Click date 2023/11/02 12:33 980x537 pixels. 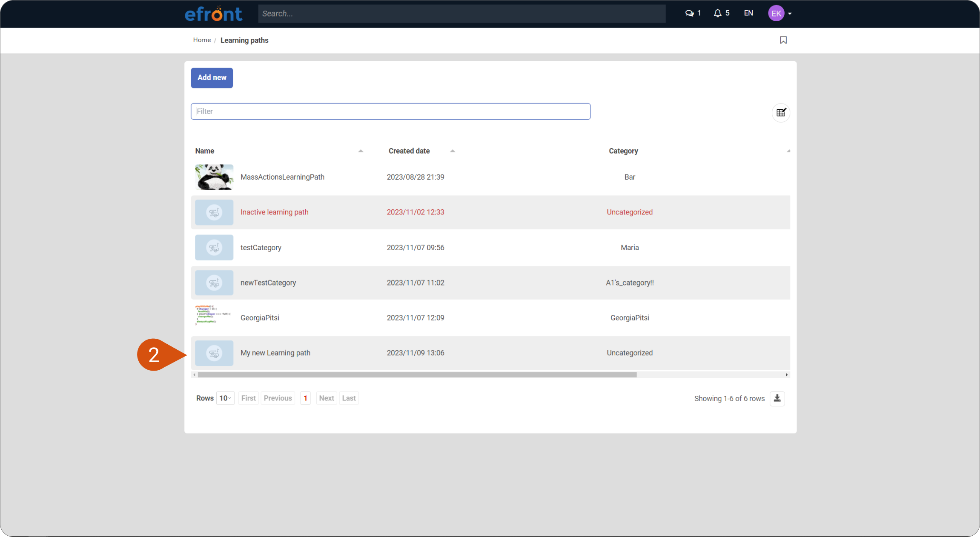tap(415, 212)
